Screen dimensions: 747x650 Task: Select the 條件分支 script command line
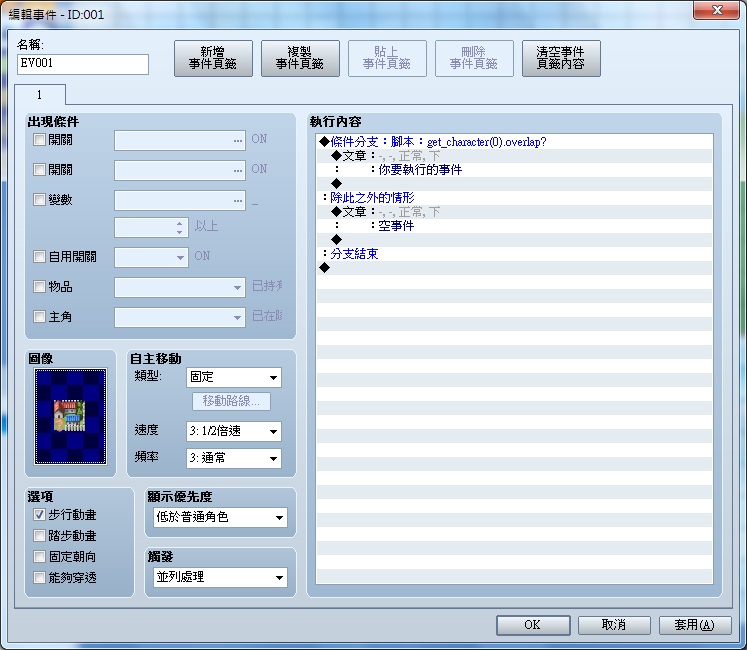tap(515, 142)
